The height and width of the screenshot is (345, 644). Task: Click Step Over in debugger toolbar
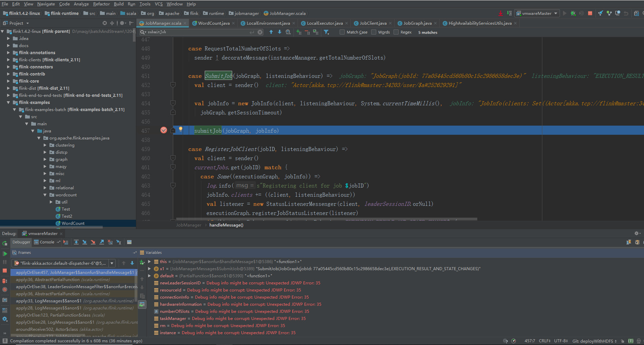(x=76, y=242)
